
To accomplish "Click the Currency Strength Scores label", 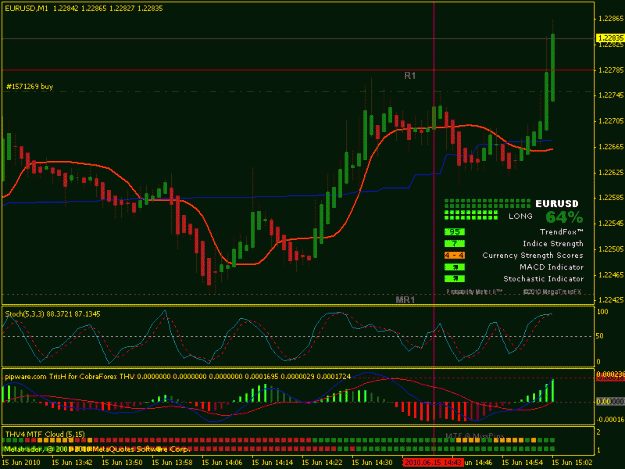I will (533, 255).
